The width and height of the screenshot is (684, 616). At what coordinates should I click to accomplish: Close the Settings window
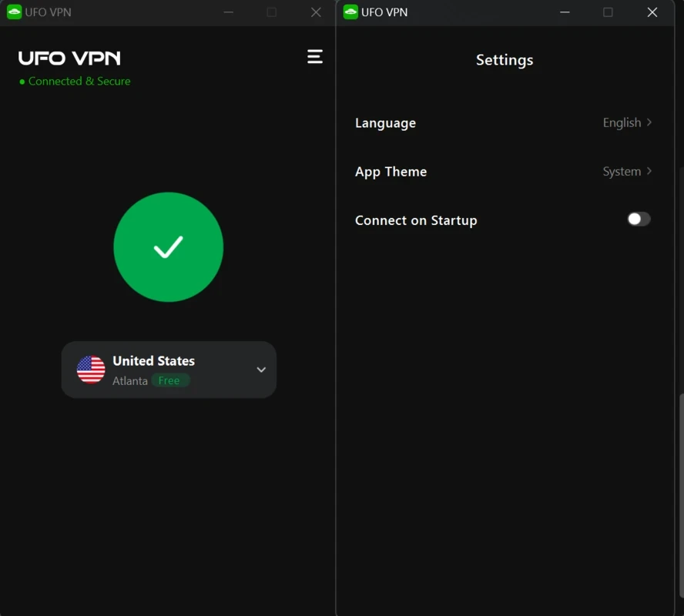[x=652, y=12]
